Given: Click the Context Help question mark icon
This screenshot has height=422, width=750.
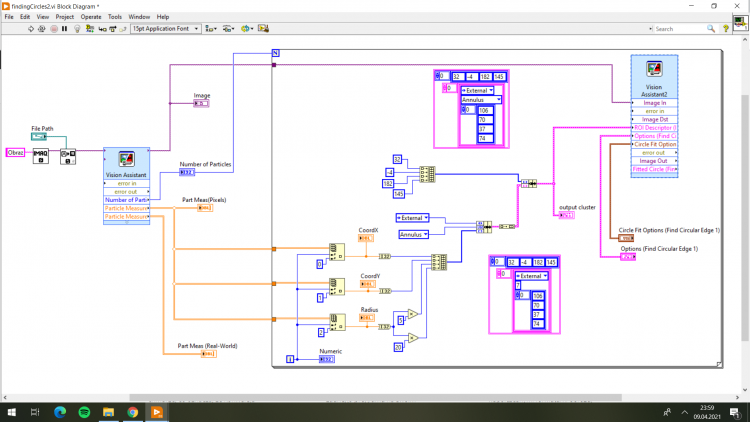Looking at the screenshot, I should pyautogui.click(x=726, y=29).
